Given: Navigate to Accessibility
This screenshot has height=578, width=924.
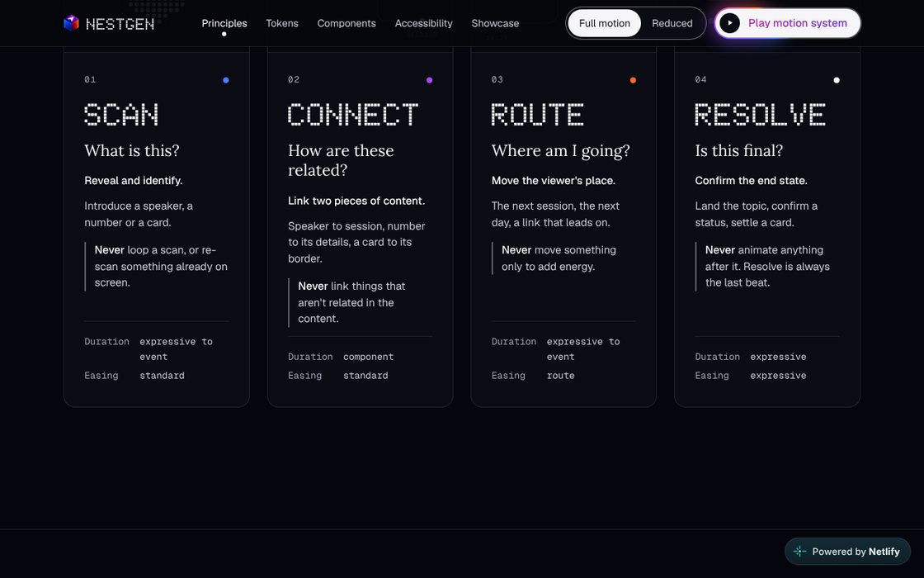Looking at the screenshot, I should pyautogui.click(x=424, y=23).
